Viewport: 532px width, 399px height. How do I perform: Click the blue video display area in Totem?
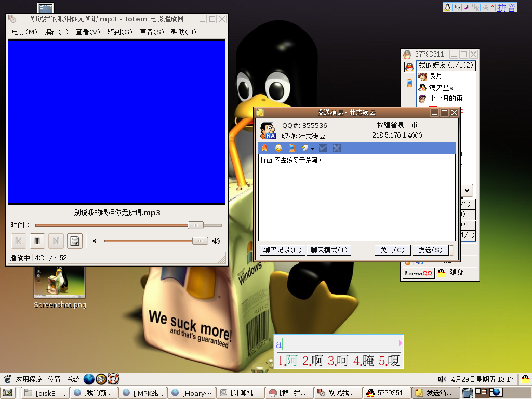[x=117, y=122]
